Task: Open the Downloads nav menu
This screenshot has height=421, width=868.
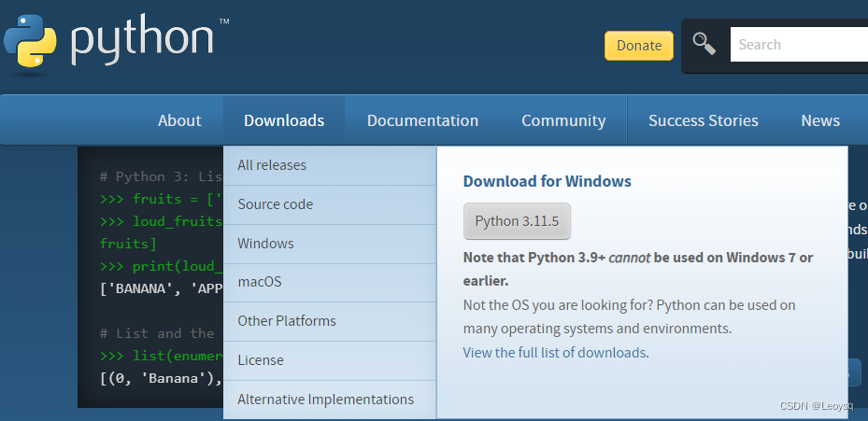Action: (x=284, y=120)
